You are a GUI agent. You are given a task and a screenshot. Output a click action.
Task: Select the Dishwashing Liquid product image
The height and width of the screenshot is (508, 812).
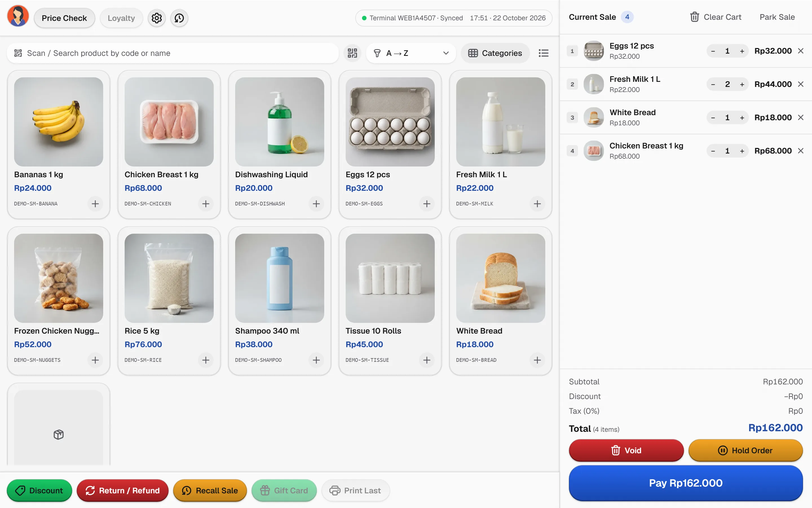pos(279,122)
